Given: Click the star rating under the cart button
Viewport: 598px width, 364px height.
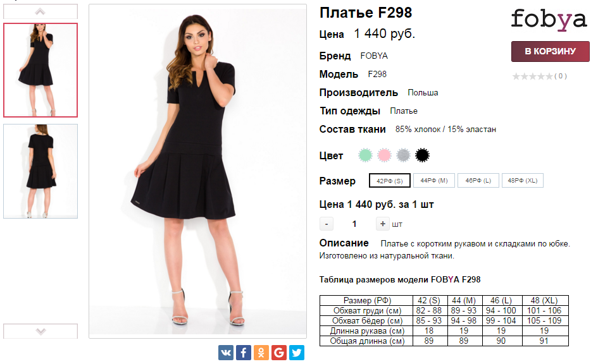Looking at the screenshot, I should coord(532,76).
